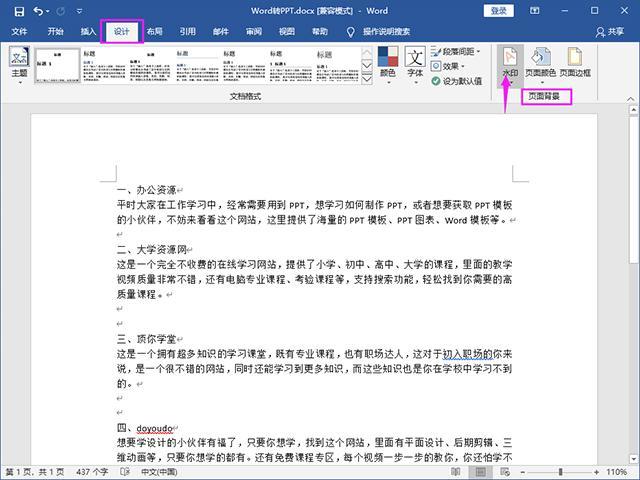Select Print Layout view in status bar
The width and height of the screenshot is (640, 480).
pyautogui.click(x=480, y=472)
